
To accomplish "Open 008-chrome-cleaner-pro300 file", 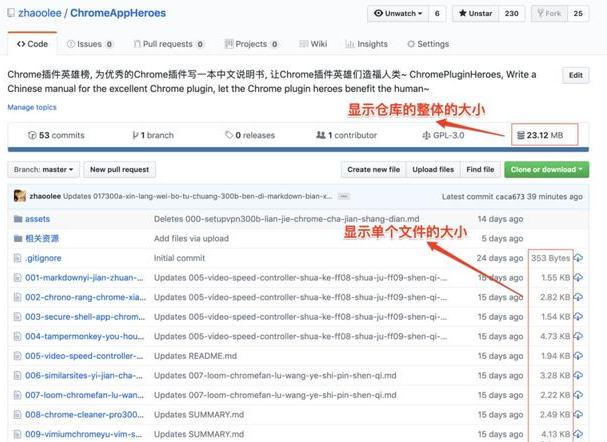I will click(x=84, y=415).
